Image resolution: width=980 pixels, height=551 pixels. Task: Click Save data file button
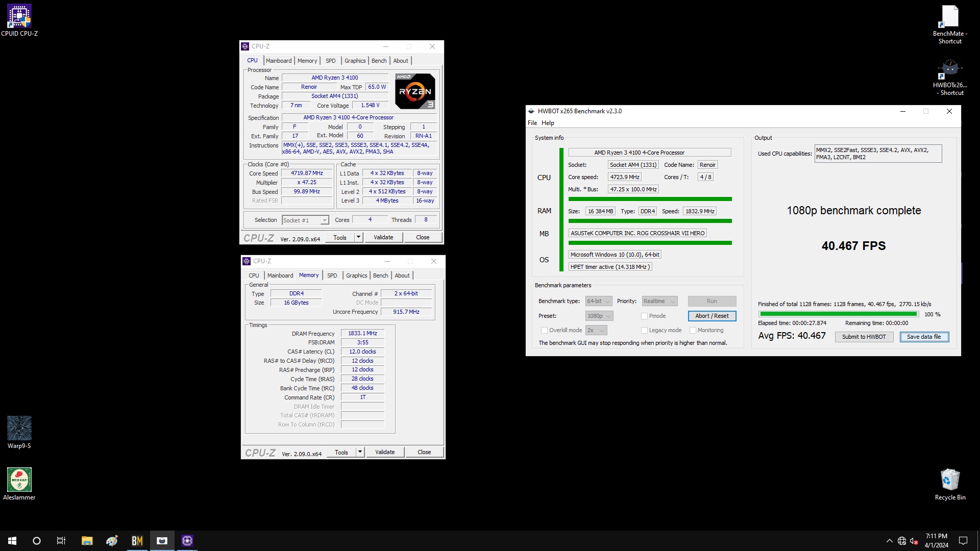[924, 337]
